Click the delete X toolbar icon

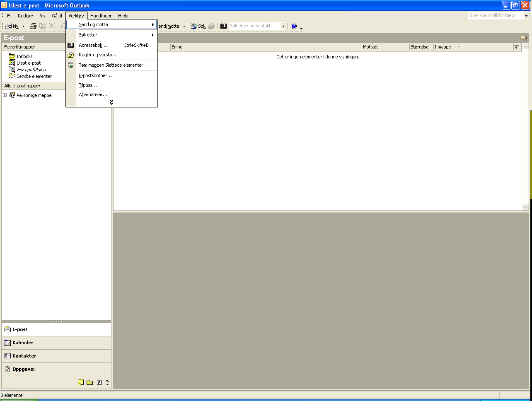pyautogui.click(x=52, y=26)
